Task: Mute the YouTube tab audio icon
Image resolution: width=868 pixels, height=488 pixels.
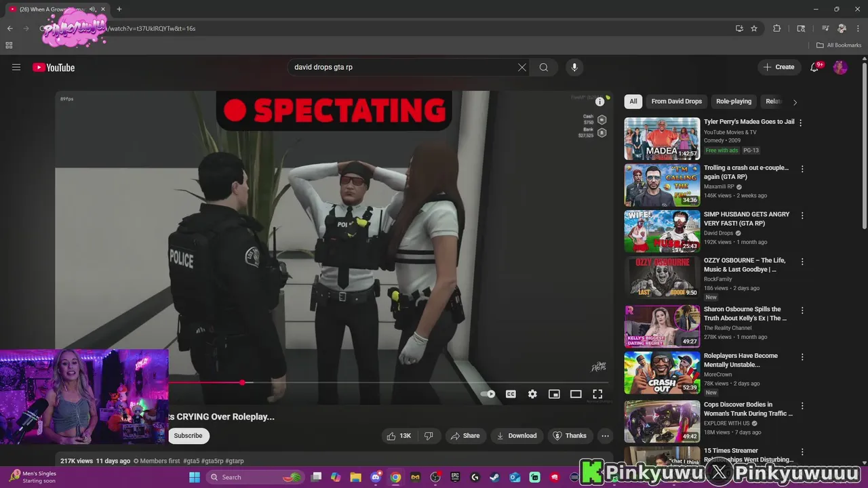Action: click(92, 9)
